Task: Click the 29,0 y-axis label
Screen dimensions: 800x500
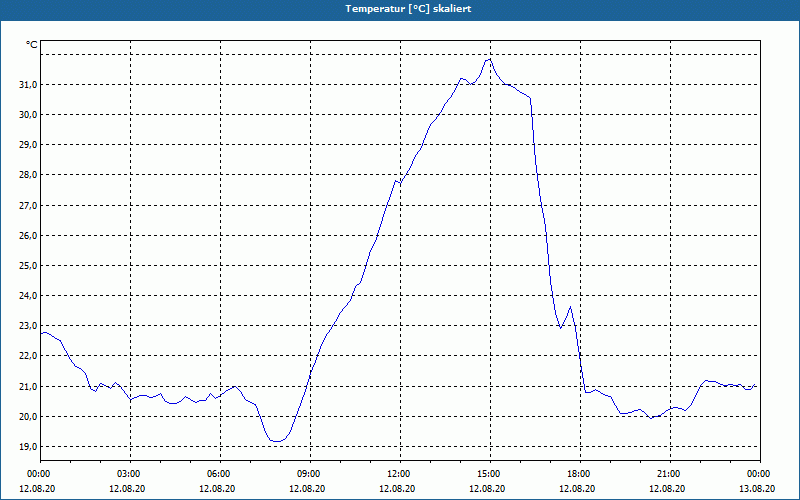Action: pyautogui.click(x=28, y=145)
